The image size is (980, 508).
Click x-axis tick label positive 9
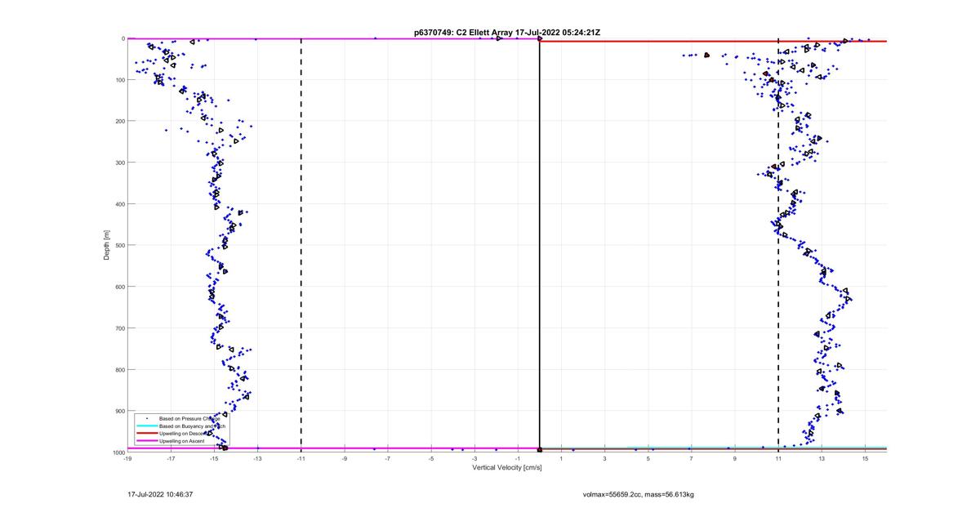[735, 459]
